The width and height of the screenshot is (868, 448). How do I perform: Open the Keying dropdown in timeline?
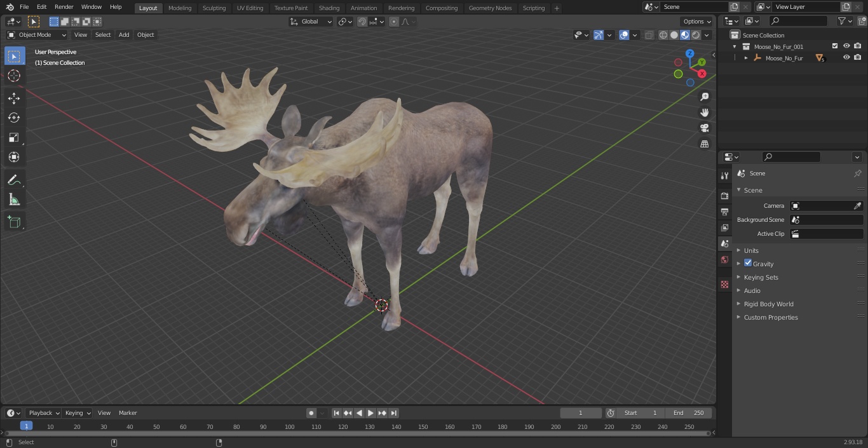[78, 413]
